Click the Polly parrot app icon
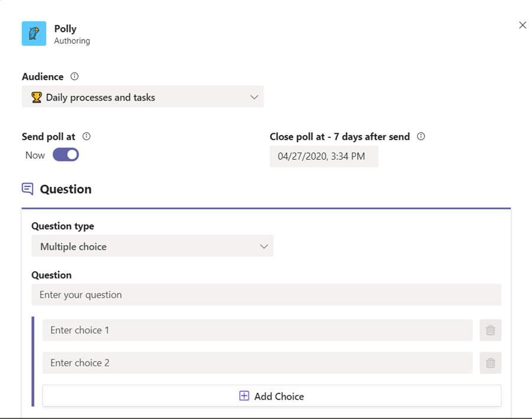 (34, 34)
